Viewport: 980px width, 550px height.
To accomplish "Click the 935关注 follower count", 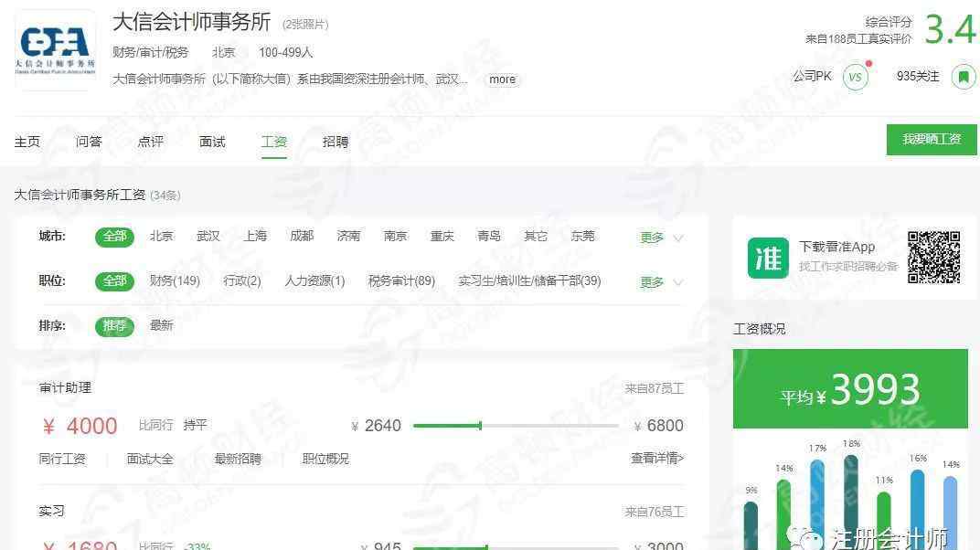I will [918, 76].
